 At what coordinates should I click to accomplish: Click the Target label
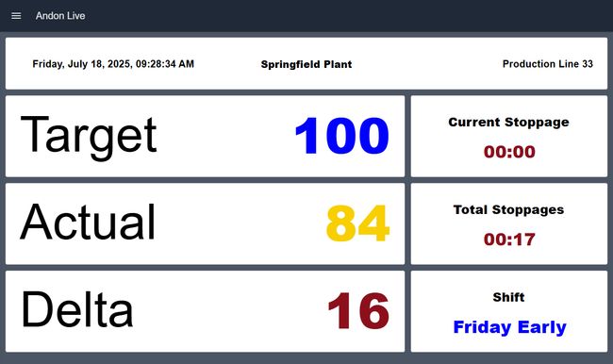89,136
